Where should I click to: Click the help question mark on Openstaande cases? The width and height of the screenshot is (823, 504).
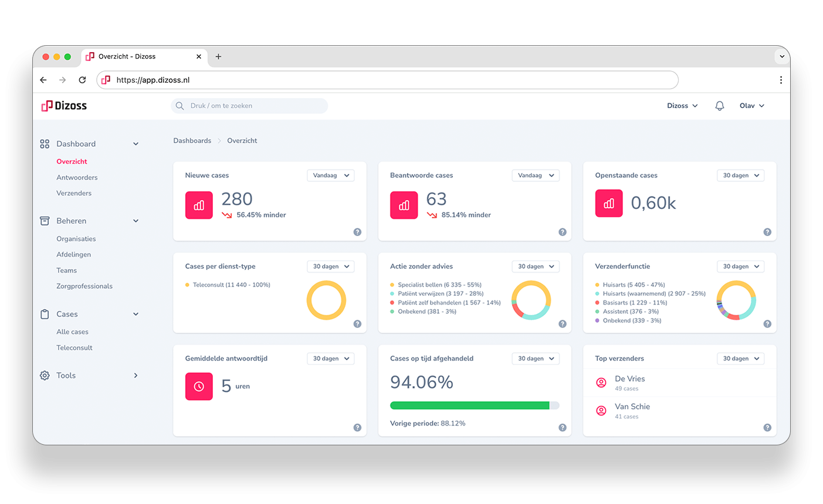click(x=767, y=232)
